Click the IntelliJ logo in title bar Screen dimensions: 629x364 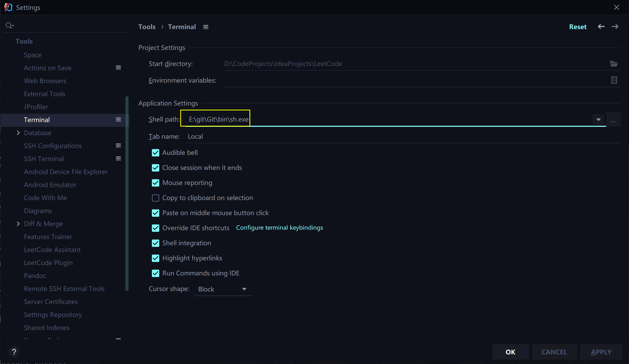[8, 7]
